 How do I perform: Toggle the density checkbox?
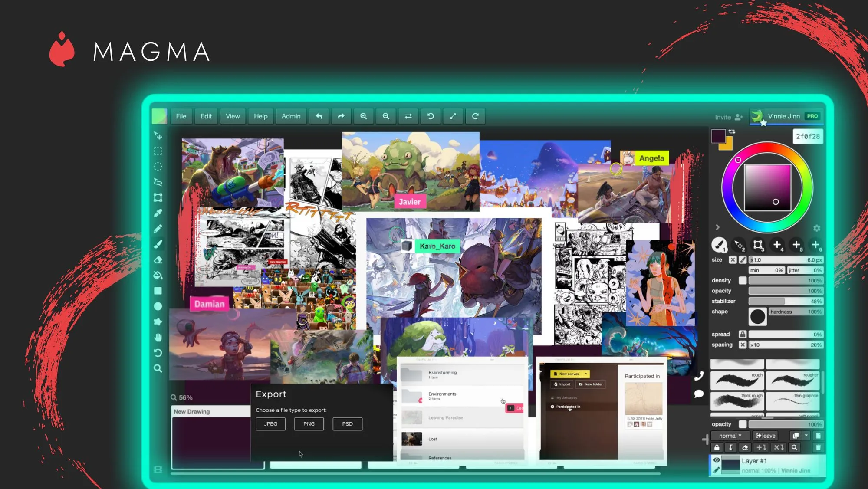pos(743,281)
